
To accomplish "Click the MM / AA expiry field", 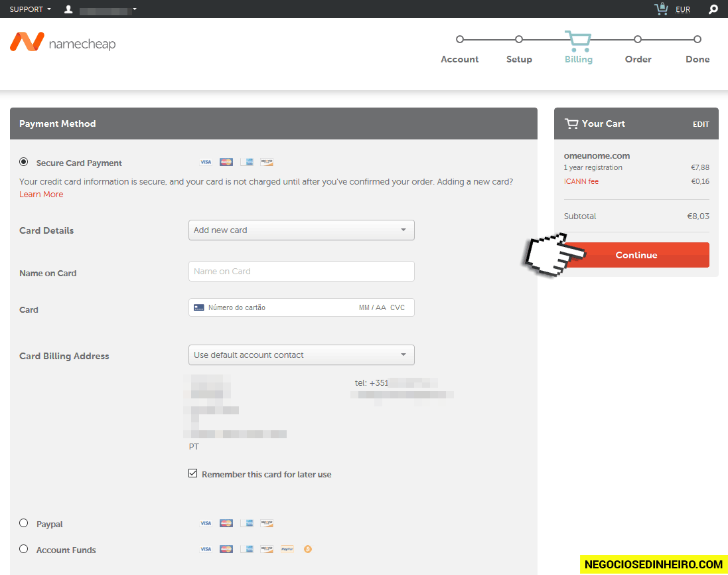I will [372, 307].
